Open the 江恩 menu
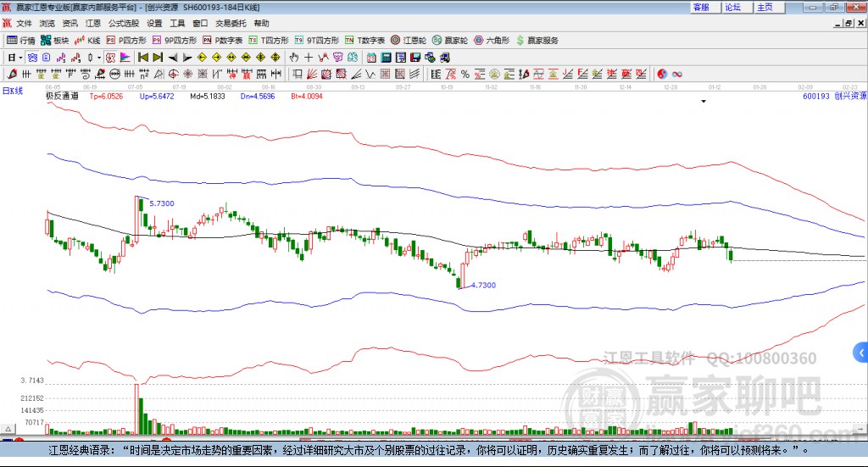The height and width of the screenshot is (467, 868). click(x=92, y=24)
